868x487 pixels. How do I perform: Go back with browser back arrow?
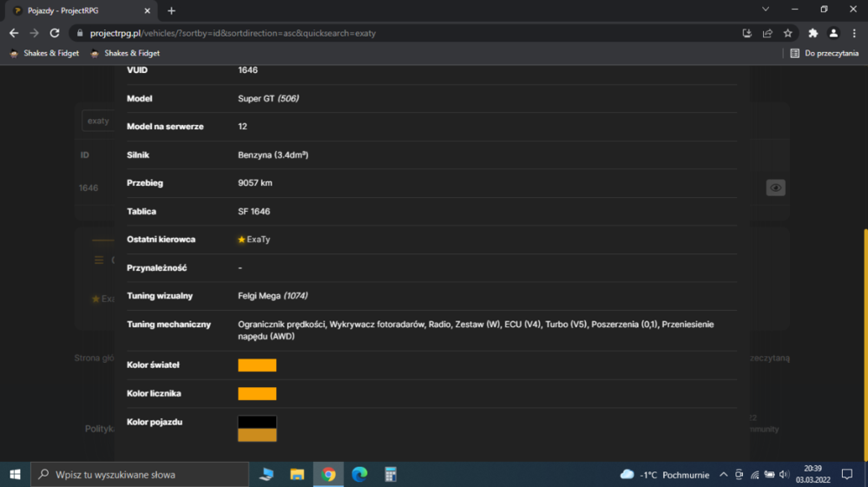(14, 33)
